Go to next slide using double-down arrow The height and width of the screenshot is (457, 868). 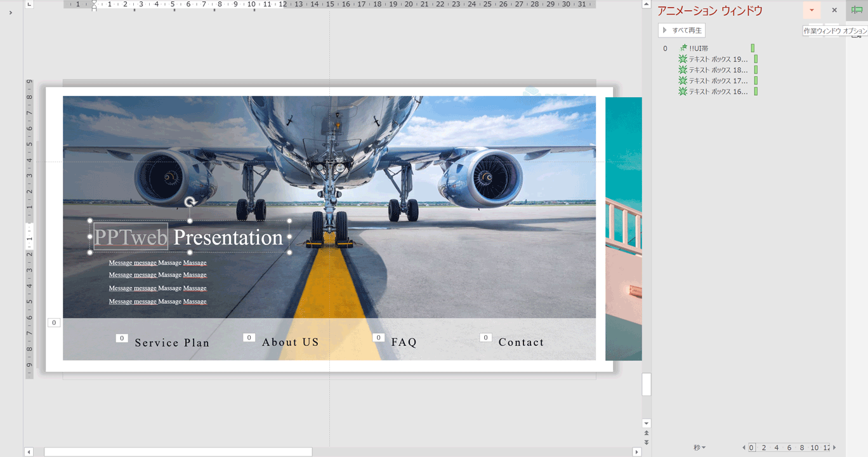[x=647, y=442]
